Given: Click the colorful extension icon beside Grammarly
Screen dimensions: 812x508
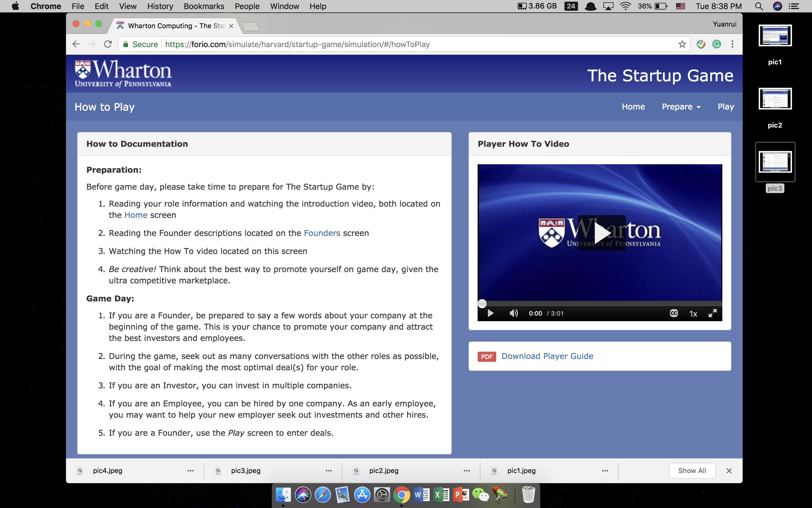Looking at the screenshot, I should pos(701,44).
